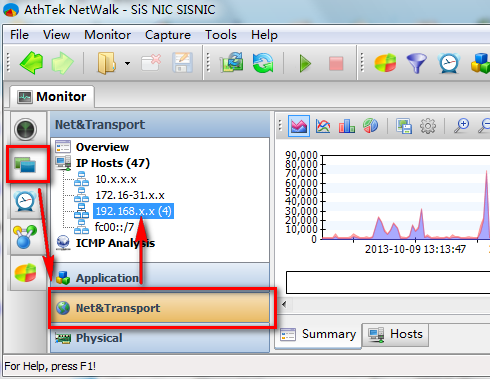Select the 172.16-31.x.x subnet node
This screenshot has height=379, width=490.
(x=130, y=195)
